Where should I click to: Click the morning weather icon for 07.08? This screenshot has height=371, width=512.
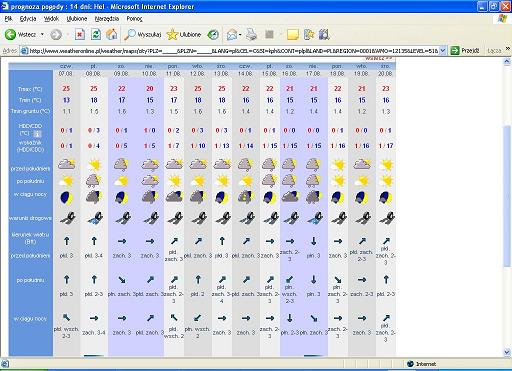pyautogui.click(x=66, y=164)
